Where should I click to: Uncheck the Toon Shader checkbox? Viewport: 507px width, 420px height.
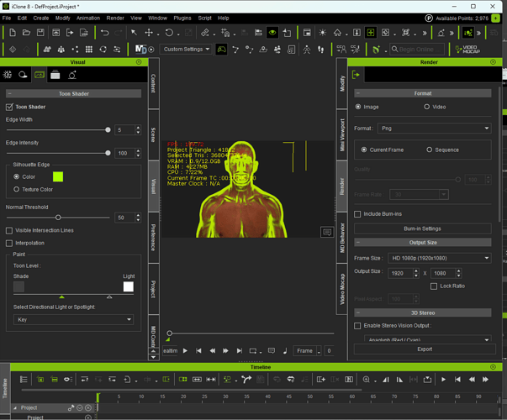click(9, 107)
